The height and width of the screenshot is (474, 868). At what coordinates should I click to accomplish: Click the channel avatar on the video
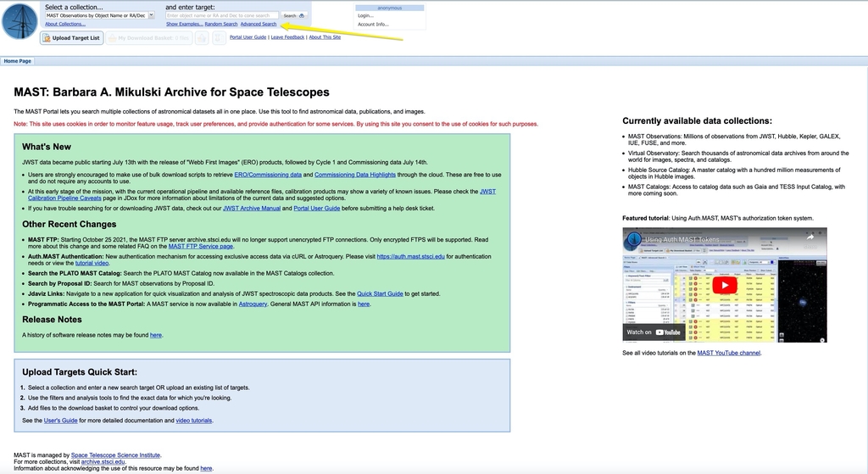633,239
